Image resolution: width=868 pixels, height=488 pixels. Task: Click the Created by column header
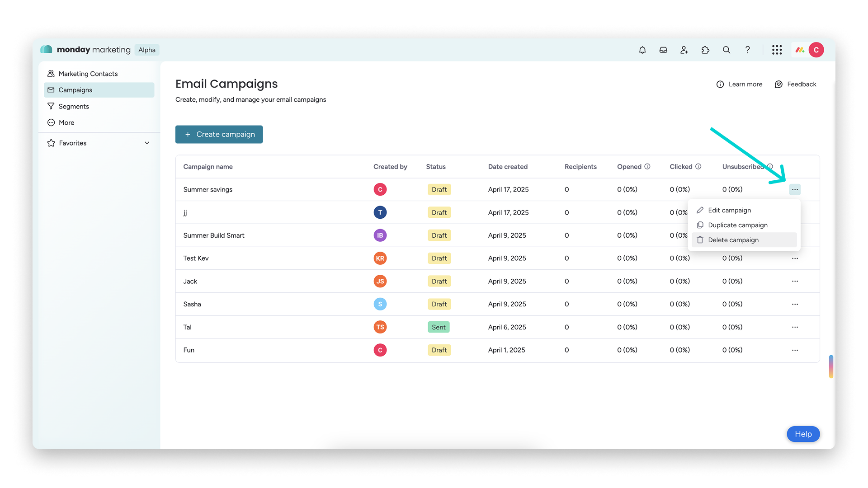pos(390,167)
